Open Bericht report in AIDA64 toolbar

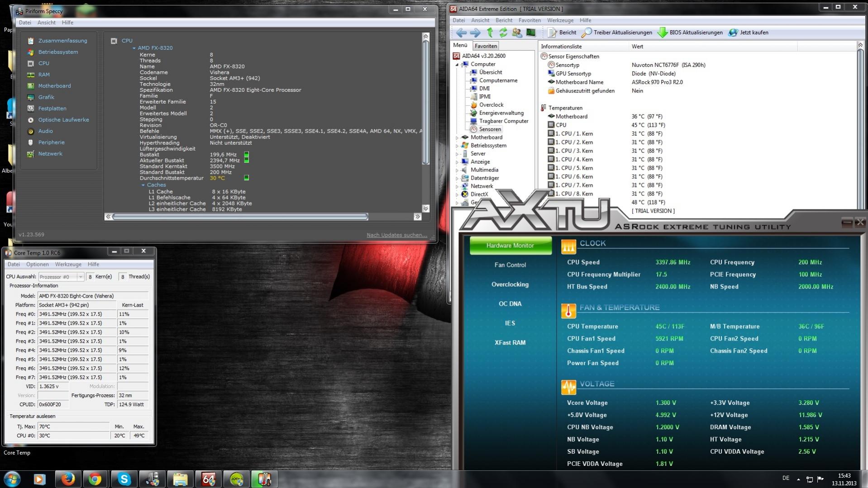pyautogui.click(x=562, y=33)
